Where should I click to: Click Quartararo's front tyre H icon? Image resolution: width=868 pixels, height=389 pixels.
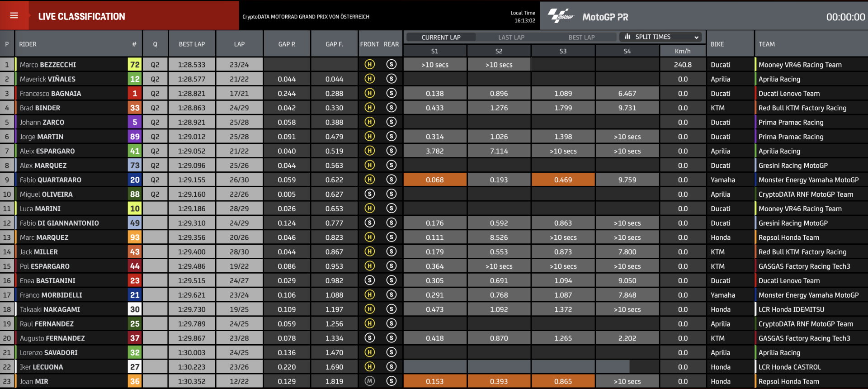369,180
